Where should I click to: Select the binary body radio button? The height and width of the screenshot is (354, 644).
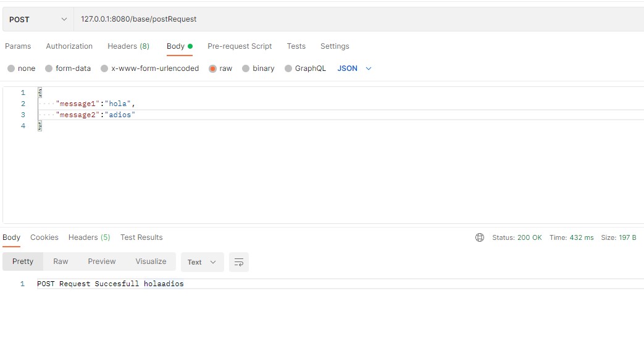[x=246, y=68]
